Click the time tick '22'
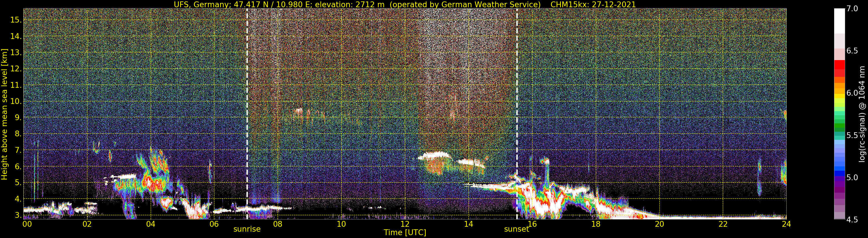The height and width of the screenshot is (238, 868). (723, 224)
